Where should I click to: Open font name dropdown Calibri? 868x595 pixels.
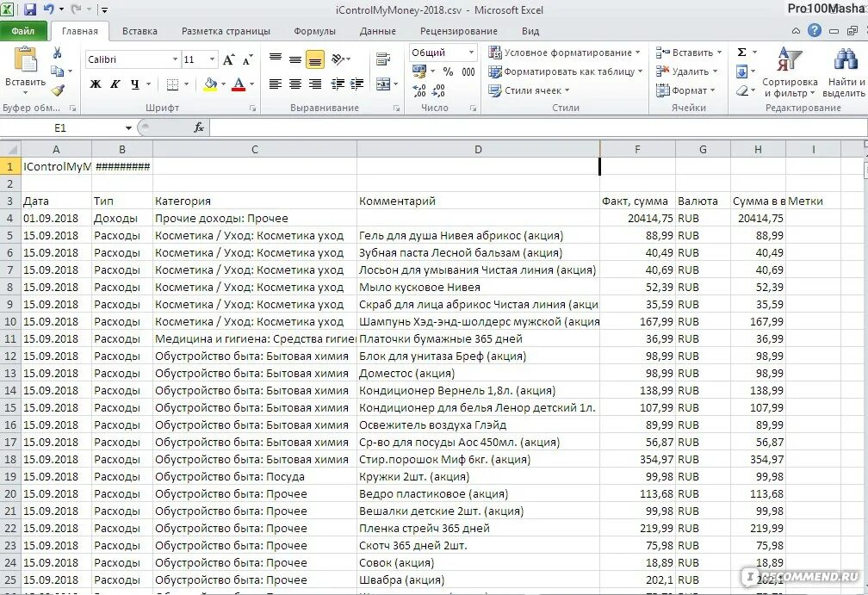[x=174, y=59]
